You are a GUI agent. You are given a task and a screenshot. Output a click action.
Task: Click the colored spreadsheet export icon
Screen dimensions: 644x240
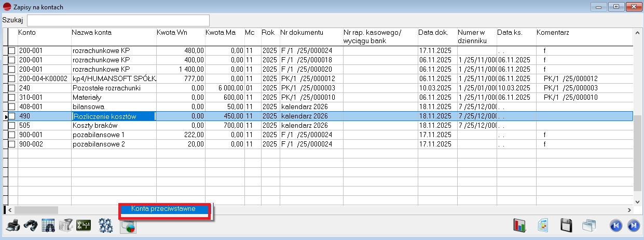click(x=543, y=226)
